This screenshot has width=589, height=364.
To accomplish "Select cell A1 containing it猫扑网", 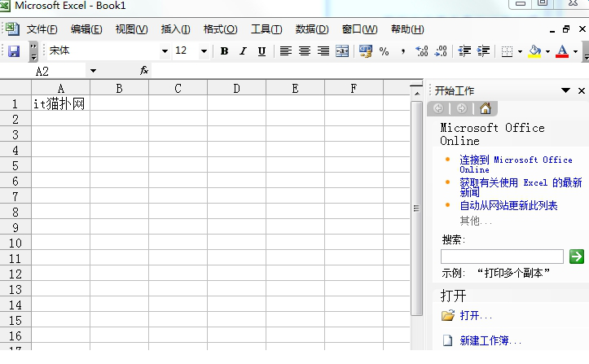I will click(60, 103).
